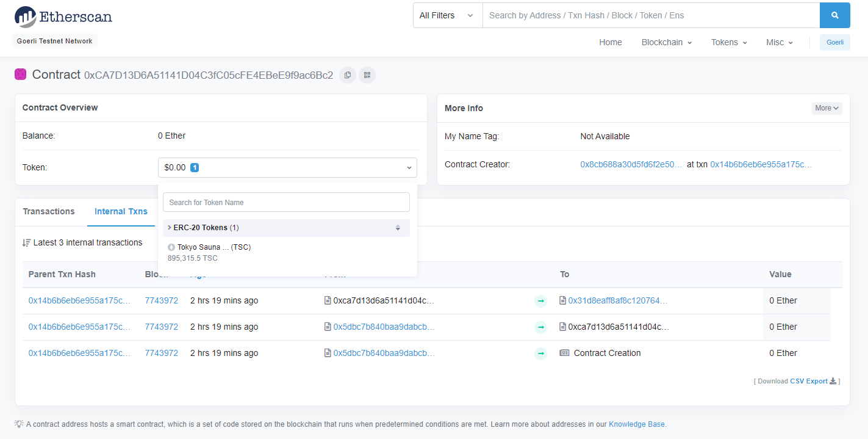Download the CSV Export
The width and height of the screenshot is (868, 439).
(809, 381)
